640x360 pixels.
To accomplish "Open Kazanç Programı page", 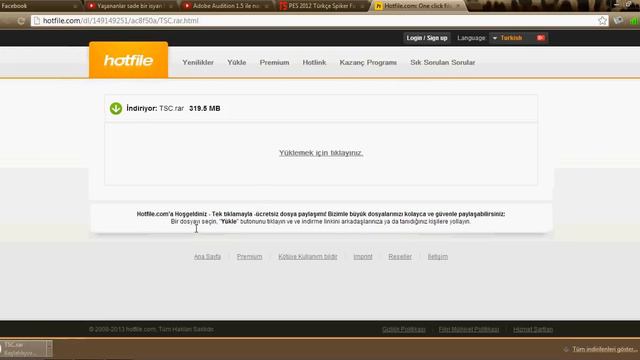I will [x=368, y=62].
